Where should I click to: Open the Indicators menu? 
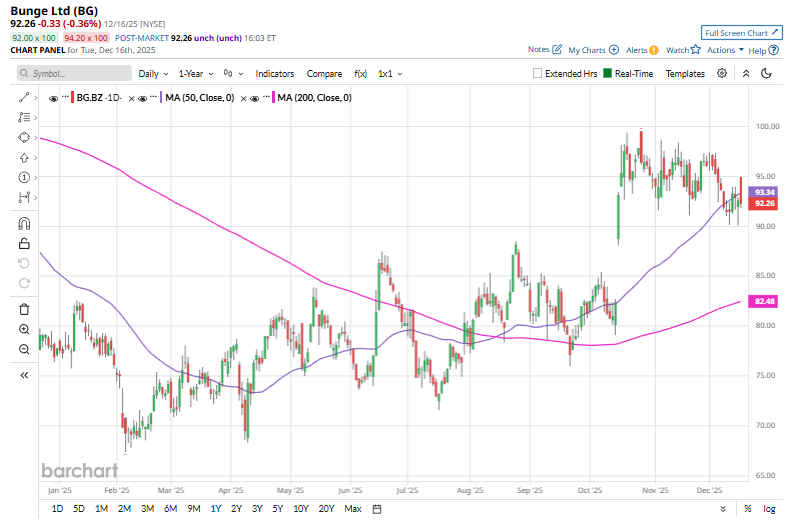[x=274, y=73]
